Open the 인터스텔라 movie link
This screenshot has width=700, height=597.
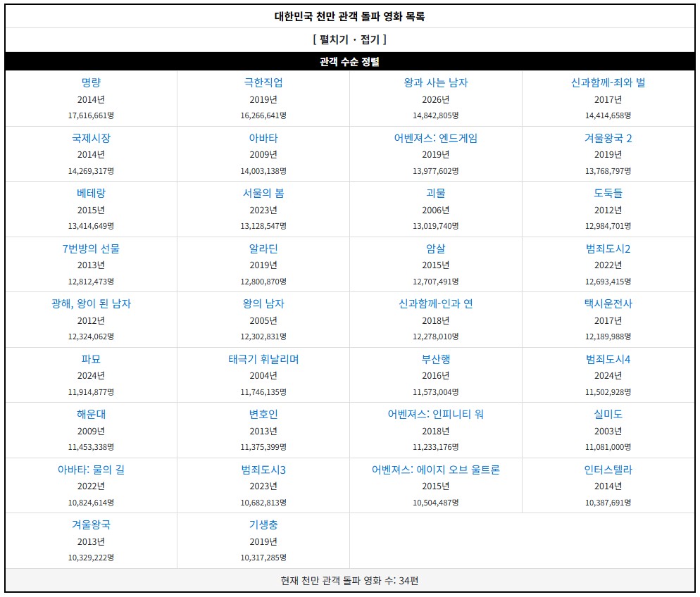click(608, 470)
